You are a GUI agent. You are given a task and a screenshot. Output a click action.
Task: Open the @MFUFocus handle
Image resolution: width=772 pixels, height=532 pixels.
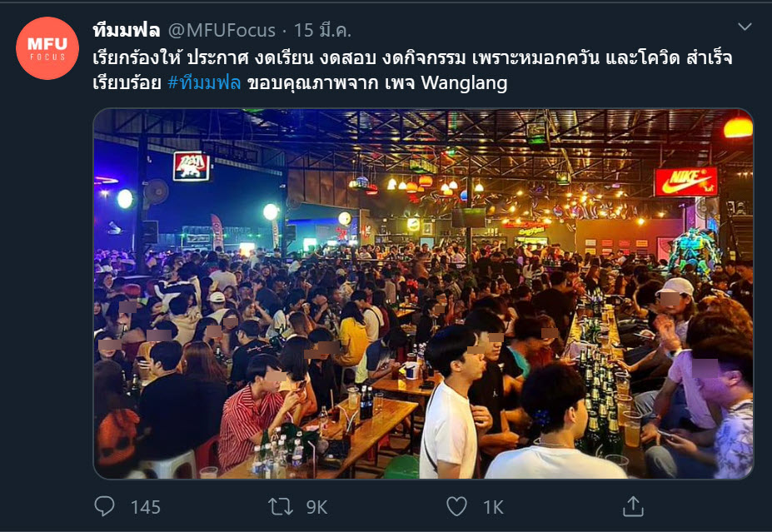[x=222, y=31]
